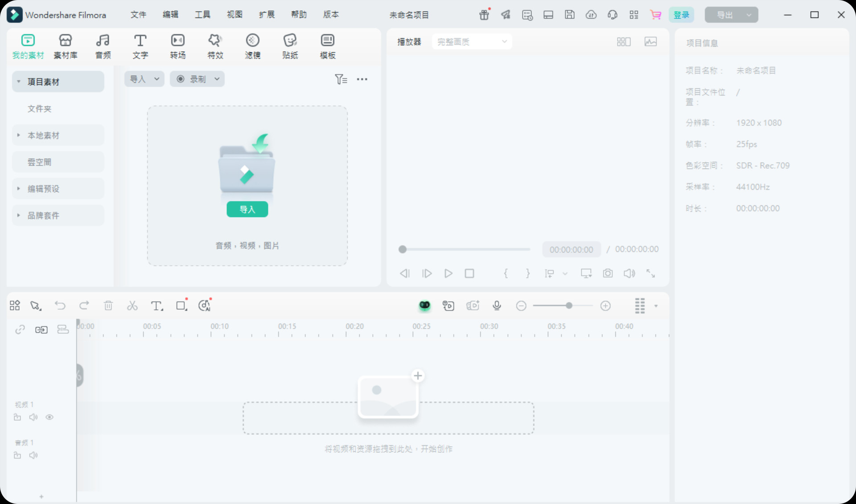856x504 pixels.
Task: Open the 模板 templates tab
Action: 328,46
